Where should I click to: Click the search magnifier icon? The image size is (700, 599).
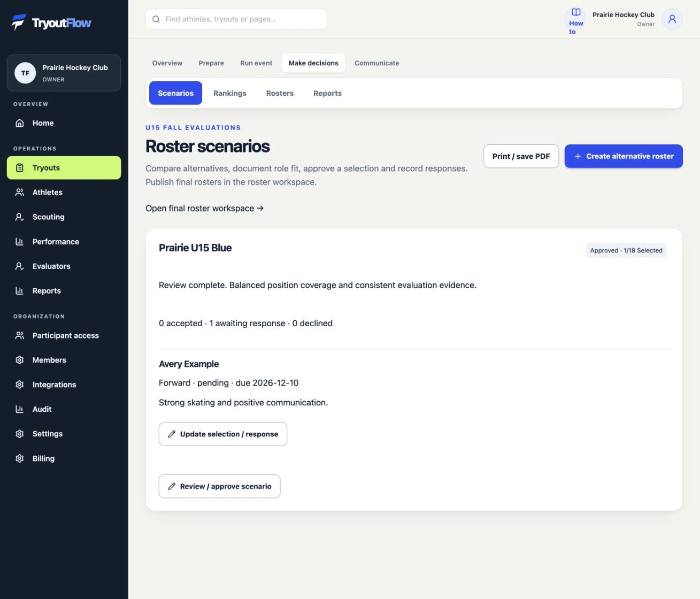pyautogui.click(x=156, y=19)
